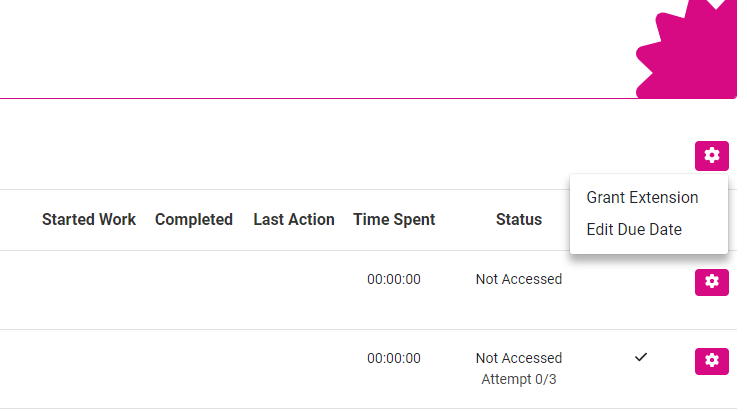This screenshot has height=411, width=747.
Task: Click the pink starburst badge graphic
Action: tap(686, 50)
